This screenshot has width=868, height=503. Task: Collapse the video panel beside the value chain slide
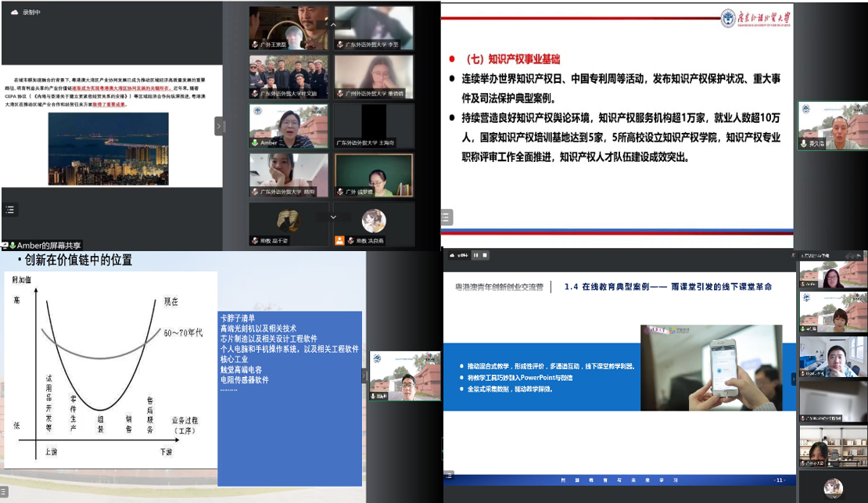point(362,375)
